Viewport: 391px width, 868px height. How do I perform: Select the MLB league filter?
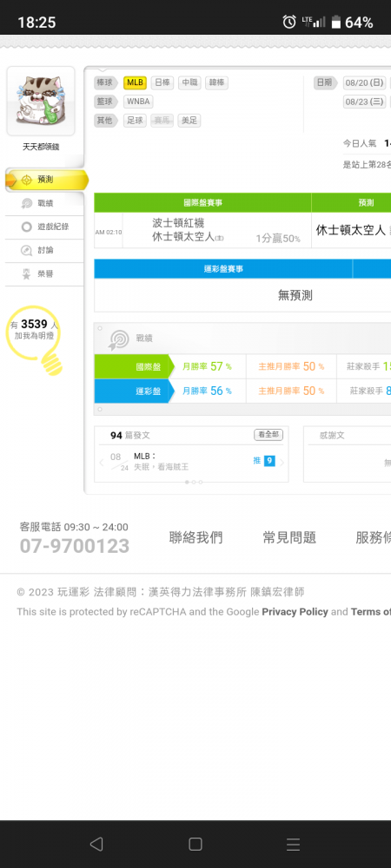(x=135, y=83)
